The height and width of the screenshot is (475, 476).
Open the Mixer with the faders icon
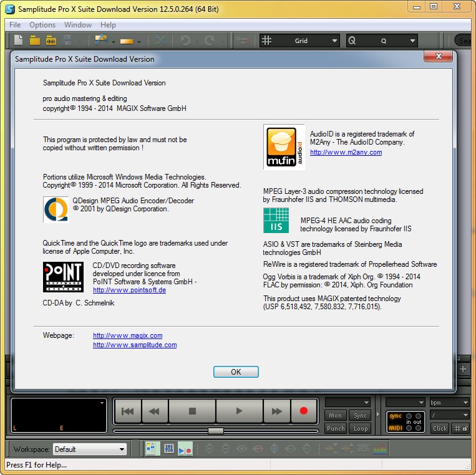click(169, 449)
